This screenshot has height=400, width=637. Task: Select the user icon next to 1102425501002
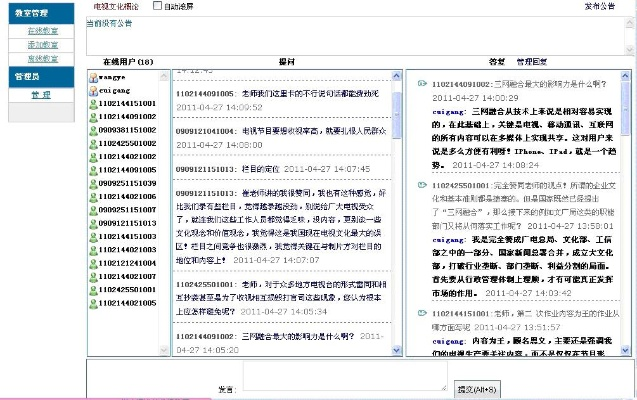(x=93, y=144)
